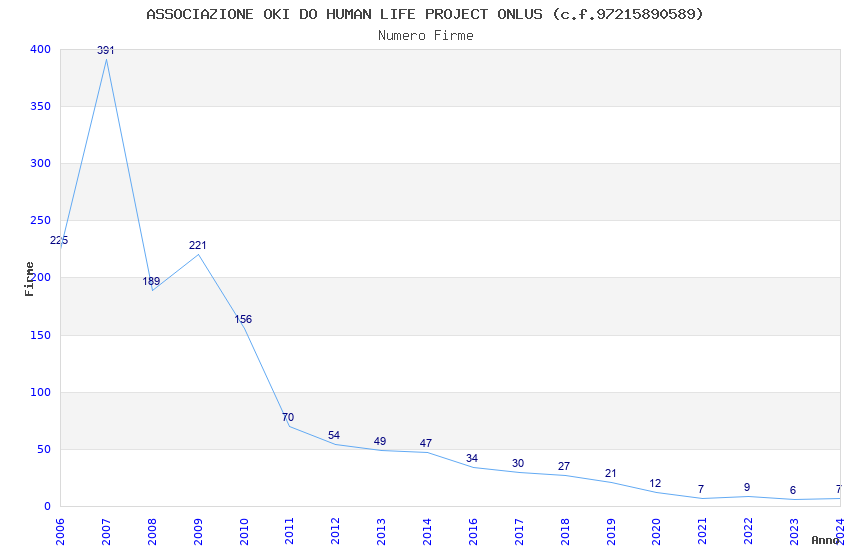Click the 2014 x-axis year label

coord(427,531)
